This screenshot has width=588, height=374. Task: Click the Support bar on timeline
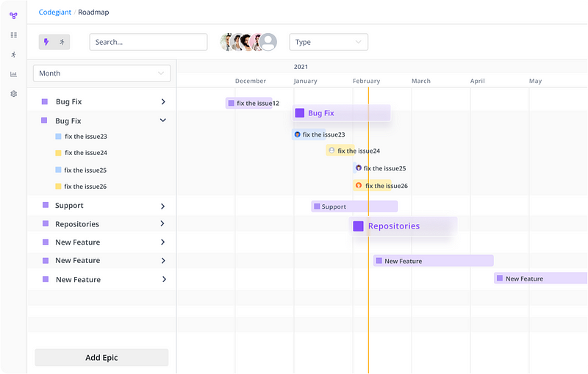(354, 206)
